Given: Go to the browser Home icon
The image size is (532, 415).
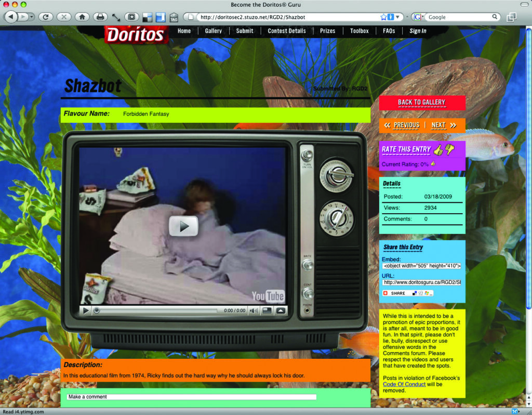Looking at the screenshot, I should [x=82, y=17].
